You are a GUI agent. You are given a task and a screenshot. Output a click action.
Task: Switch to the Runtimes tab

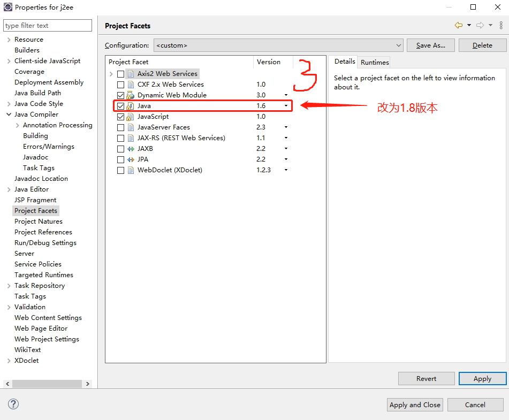375,62
